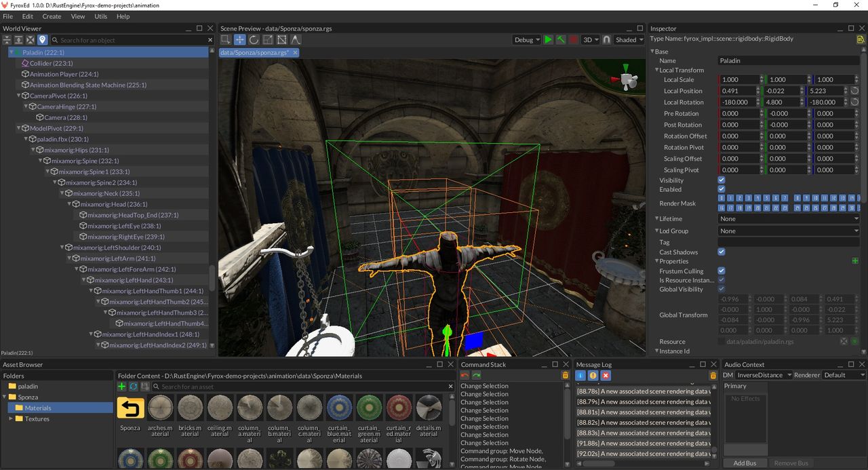Collapse all nodes in World Viewer

(7, 40)
